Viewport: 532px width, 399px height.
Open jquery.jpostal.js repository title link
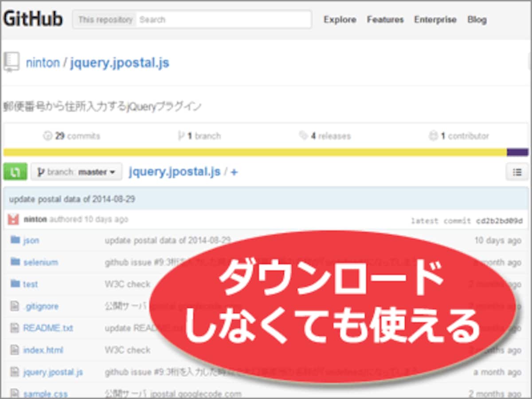pyautogui.click(x=119, y=63)
